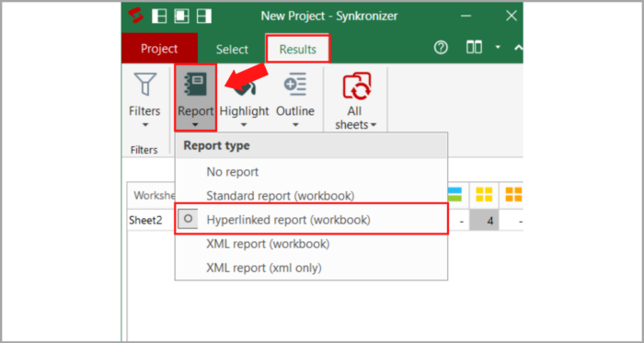Click the All sheets sync icon
This screenshot has width=644, height=343.
[357, 86]
